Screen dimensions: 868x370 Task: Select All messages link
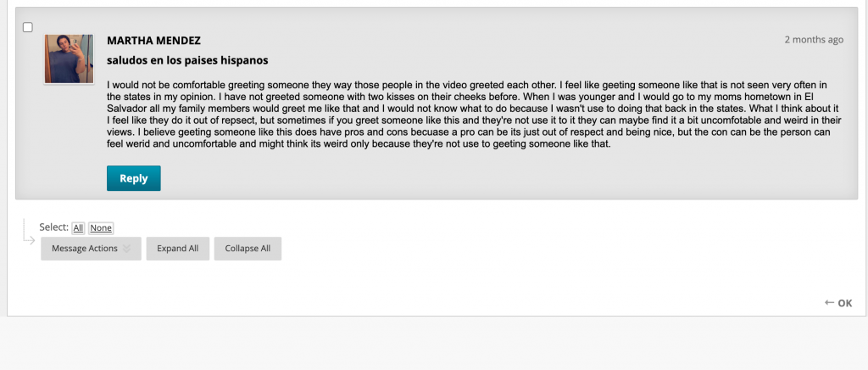pyautogui.click(x=78, y=227)
